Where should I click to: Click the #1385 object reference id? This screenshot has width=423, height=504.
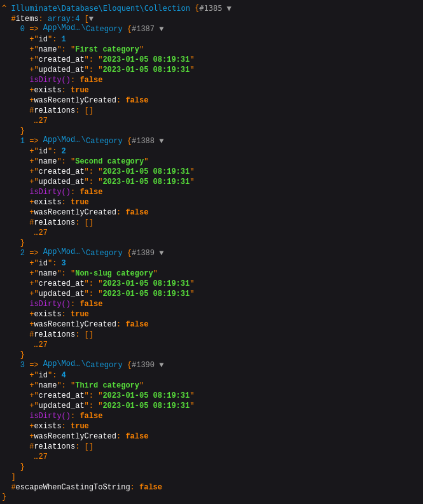(211, 9)
